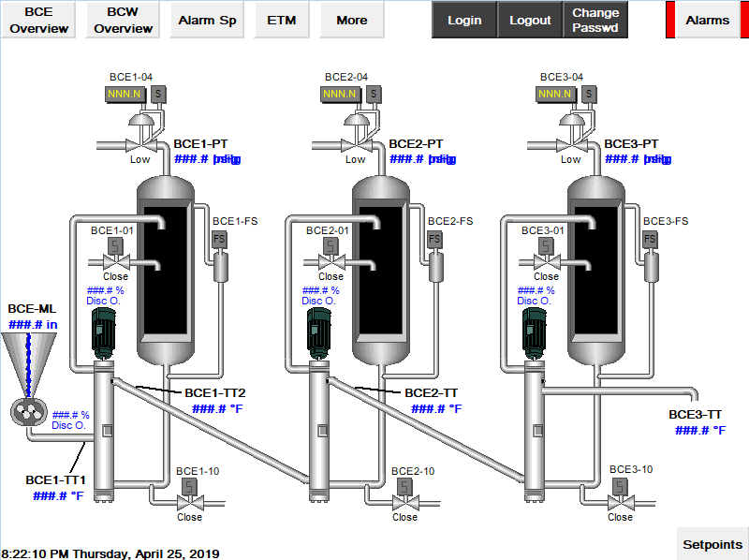
Task: Click the BCE1-01 valve icon
Action: point(115,255)
